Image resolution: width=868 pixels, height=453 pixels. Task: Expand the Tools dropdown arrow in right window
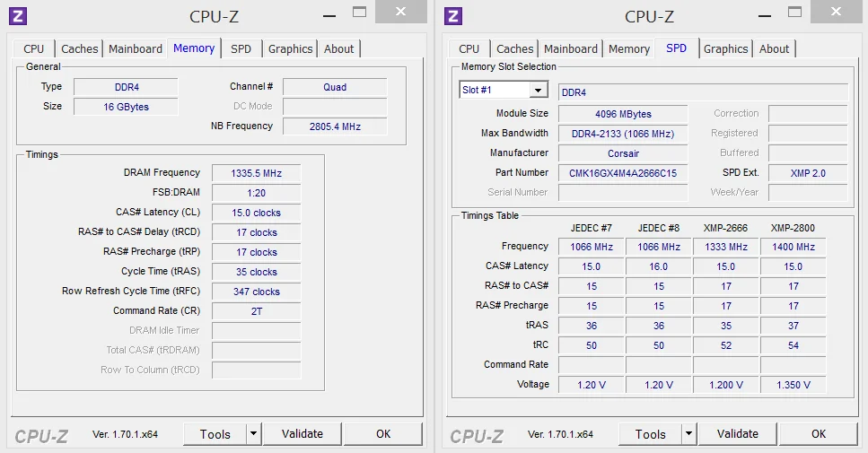pyautogui.click(x=688, y=434)
